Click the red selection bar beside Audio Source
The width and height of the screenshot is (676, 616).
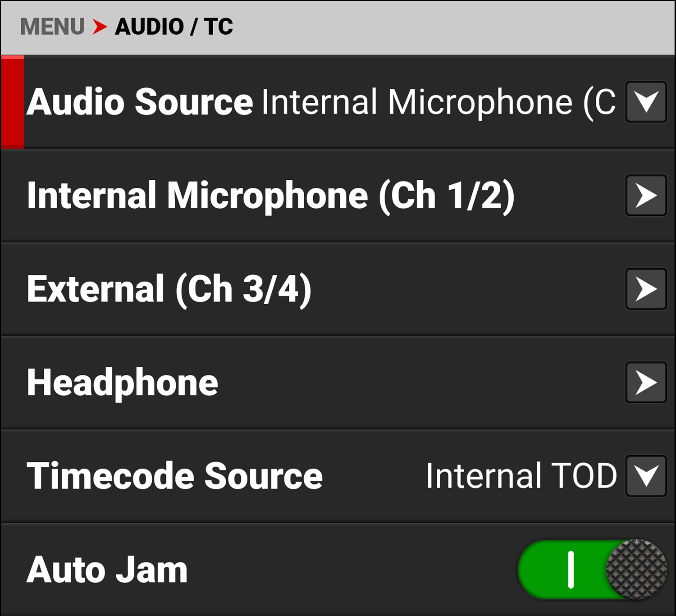13,102
